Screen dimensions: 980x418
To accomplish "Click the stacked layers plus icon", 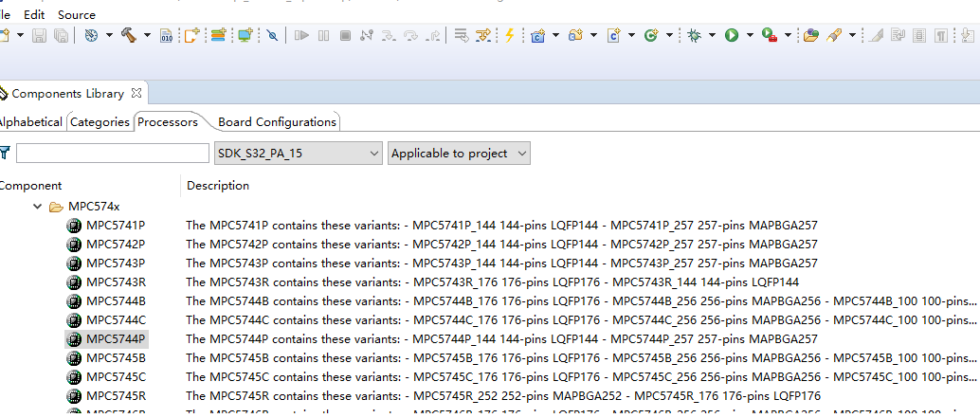I will point(218,35).
